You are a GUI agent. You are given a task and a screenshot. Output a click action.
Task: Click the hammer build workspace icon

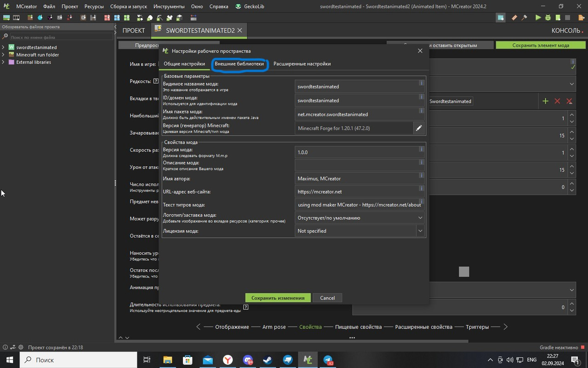click(524, 17)
